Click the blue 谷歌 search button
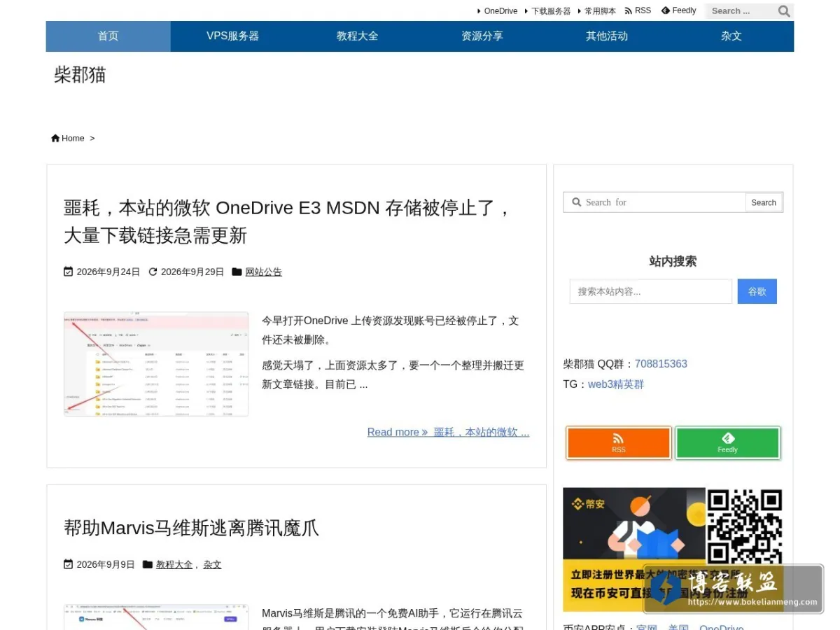Viewport: 840px width, 630px height. point(757,292)
